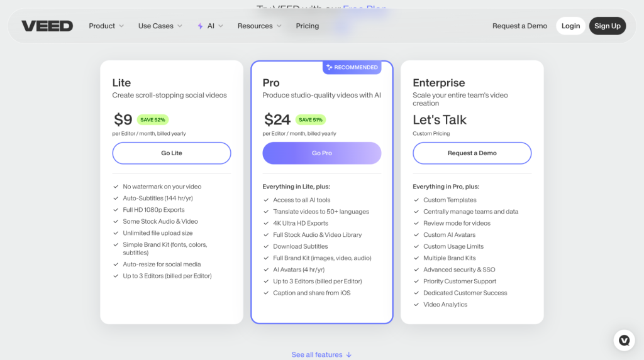Click 'Dedicated Customer Success'
644x360 pixels.
(465, 293)
